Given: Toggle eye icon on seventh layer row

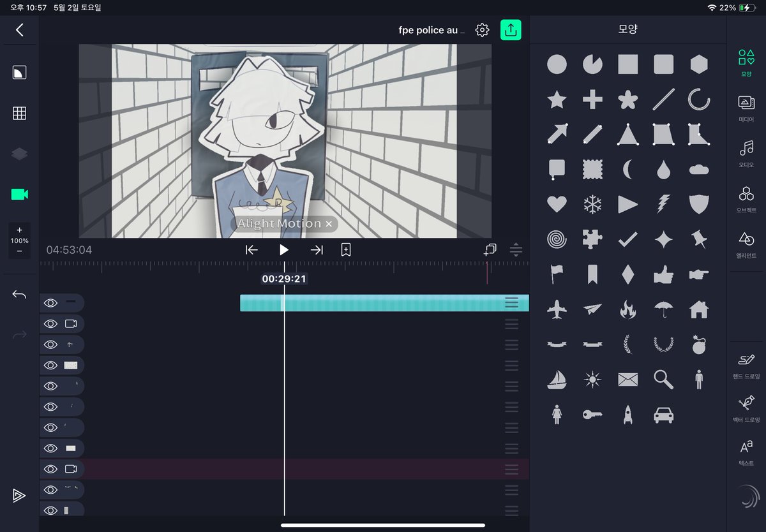Looking at the screenshot, I should click(50, 427).
